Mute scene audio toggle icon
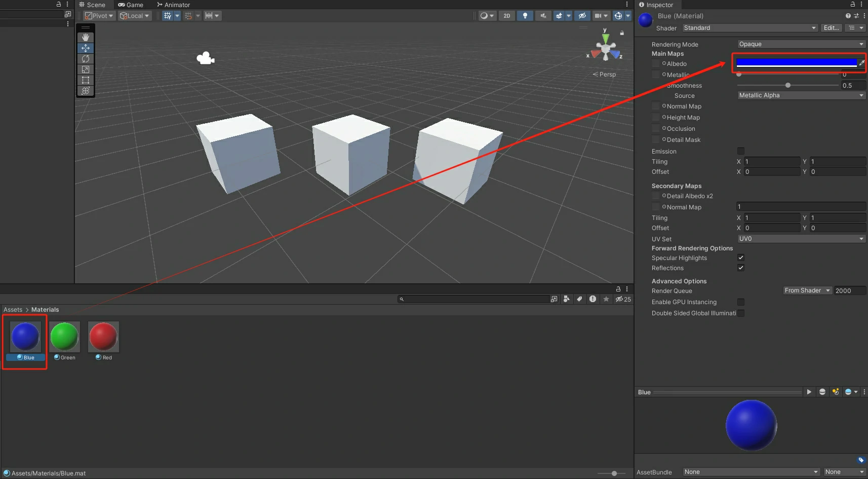This screenshot has height=479, width=868. pyautogui.click(x=543, y=16)
